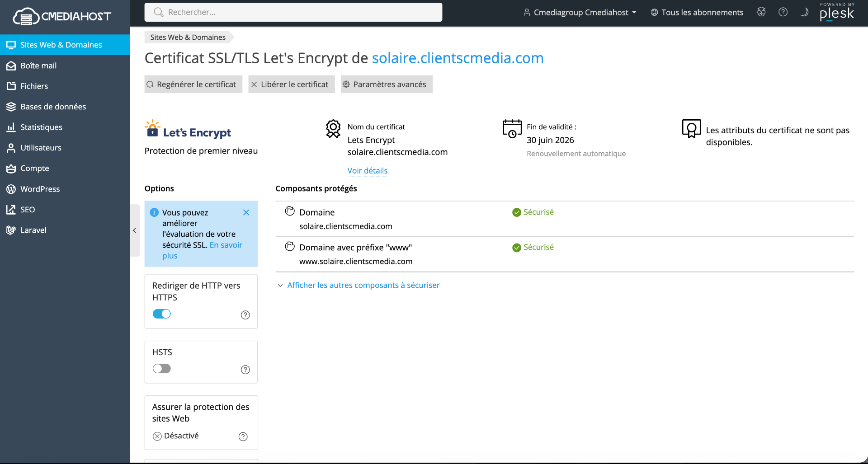
Task: Open Sites Web & Domaines in sidebar
Action: tap(65, 45)
